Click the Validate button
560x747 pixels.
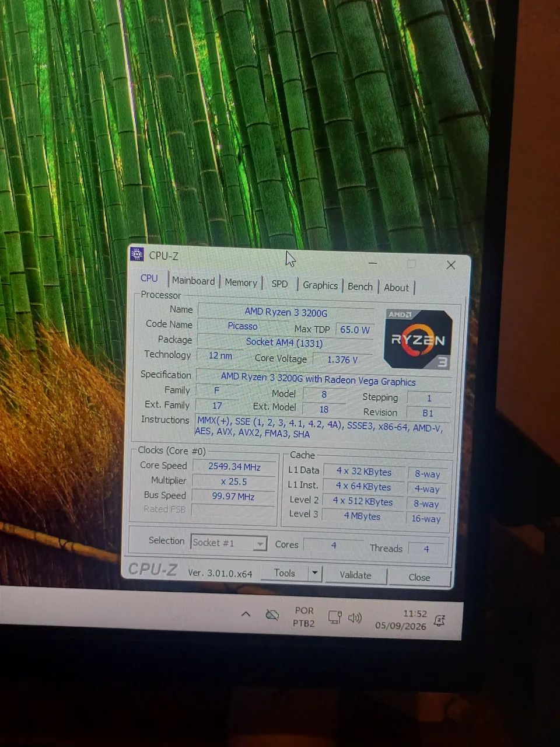pyautogui.click(x=355, y=575)
